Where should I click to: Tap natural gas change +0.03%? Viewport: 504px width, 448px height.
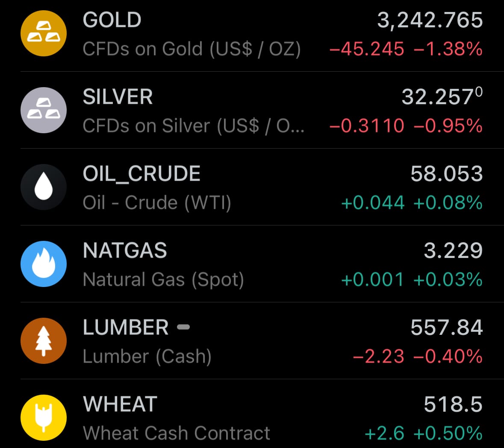point(448,280)
